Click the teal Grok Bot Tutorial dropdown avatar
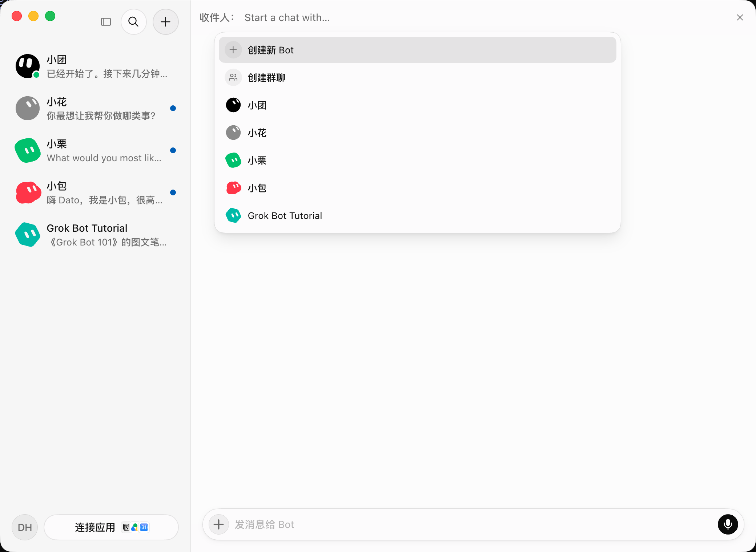This screenshot has height=552, width=756. [x=233, y=215]
